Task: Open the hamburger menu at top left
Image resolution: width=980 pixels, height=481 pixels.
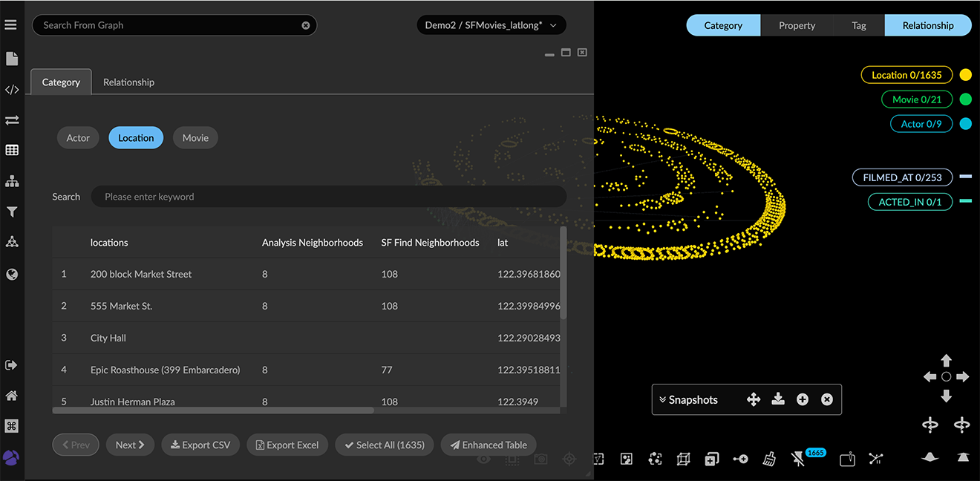Action: tap(12, 24)
